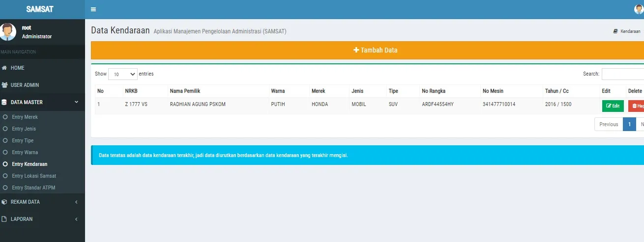Click the USER ADMIN people icon
The width and height of the screenshot is (644, 242).
pyautogui.click(x=5, y=85)
